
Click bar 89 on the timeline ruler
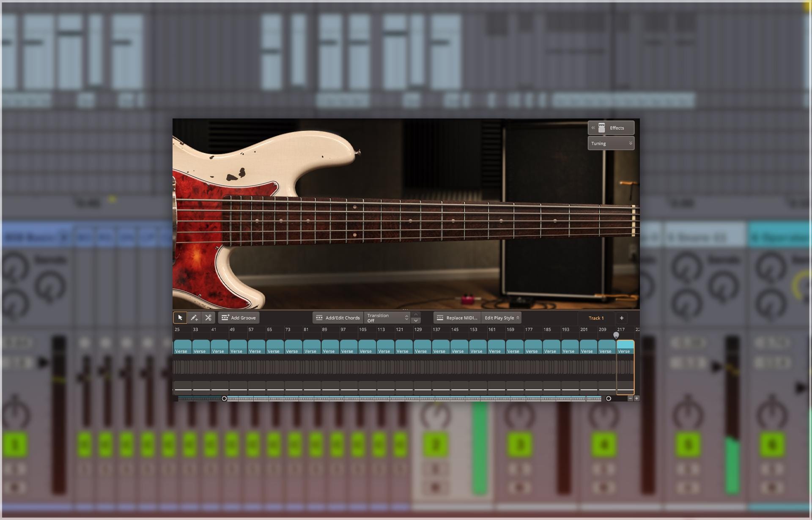324,329
